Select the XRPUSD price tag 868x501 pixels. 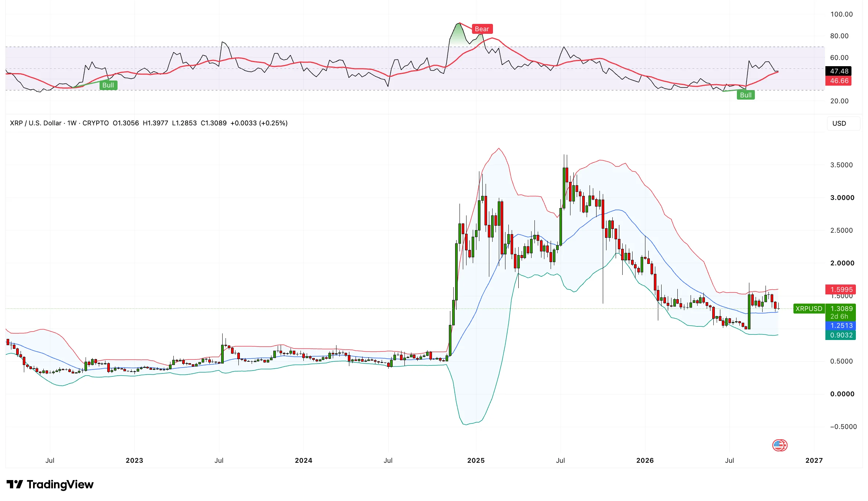[809, 309]
